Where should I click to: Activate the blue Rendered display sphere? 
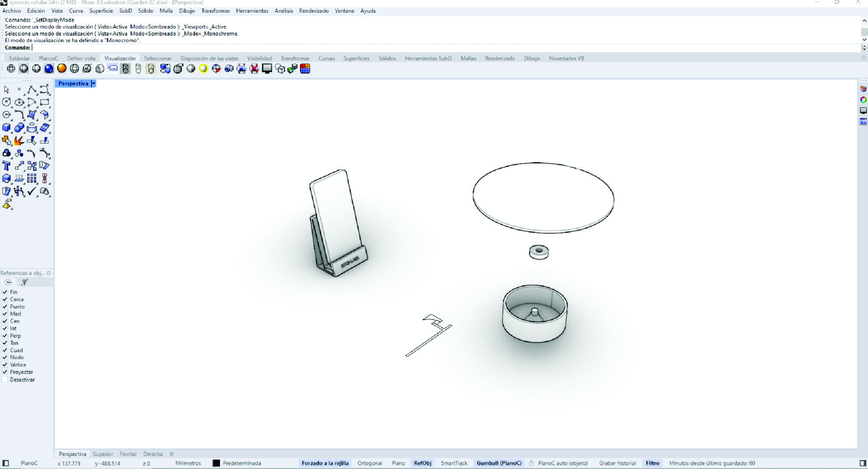(49, 69)
